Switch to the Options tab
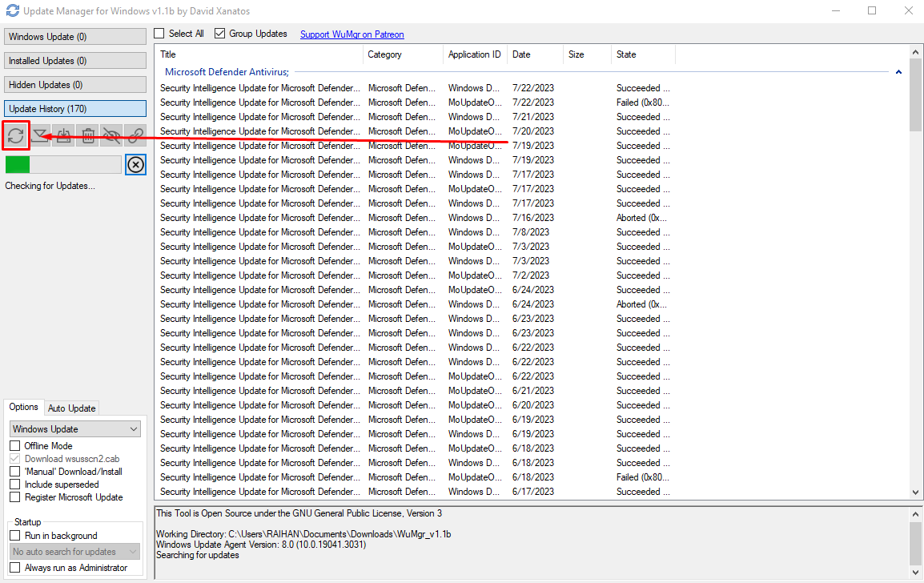This screenshot has height=583, width=924. (x=23, y=407)
